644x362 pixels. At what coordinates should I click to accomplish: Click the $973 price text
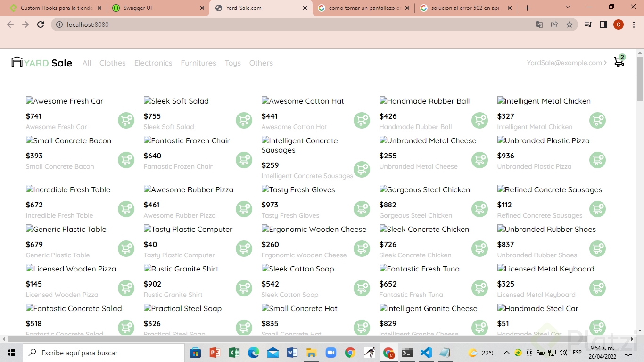click(270, 205)
